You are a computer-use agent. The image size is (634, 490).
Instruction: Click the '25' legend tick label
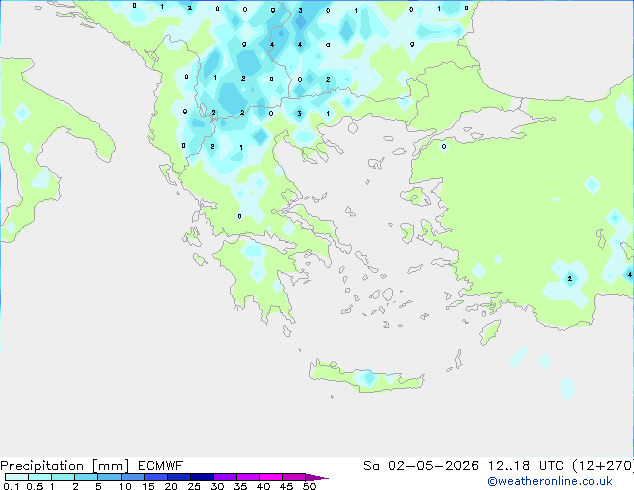coord(194,486)
